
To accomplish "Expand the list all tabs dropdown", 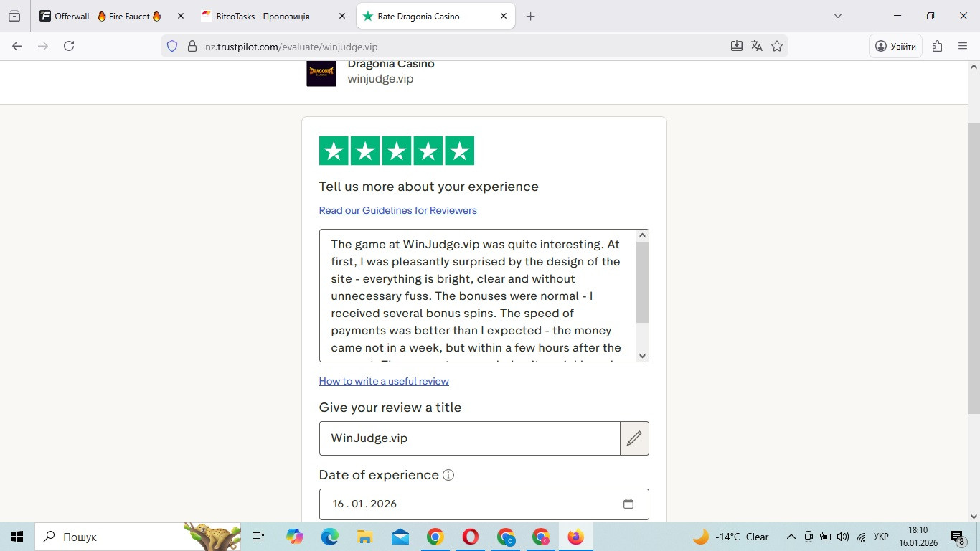I will 837,16.
